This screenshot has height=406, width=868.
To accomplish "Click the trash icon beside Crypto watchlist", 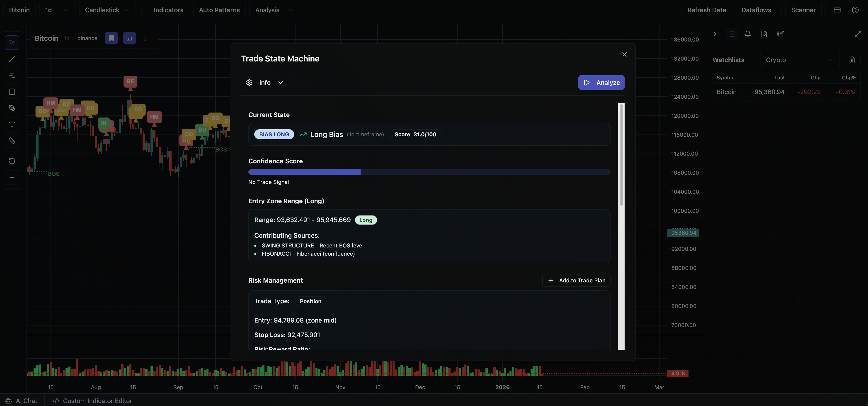I will (852, 60).
